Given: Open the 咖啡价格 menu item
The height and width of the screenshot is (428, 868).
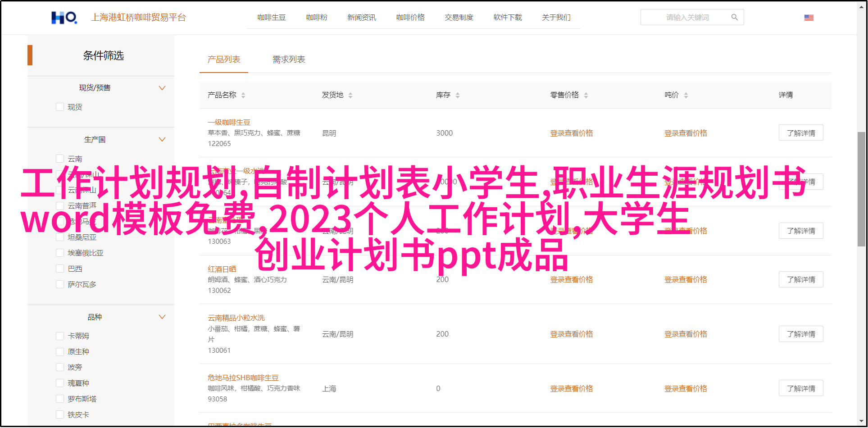Looking at the screenshot, I should coord(410,18).
